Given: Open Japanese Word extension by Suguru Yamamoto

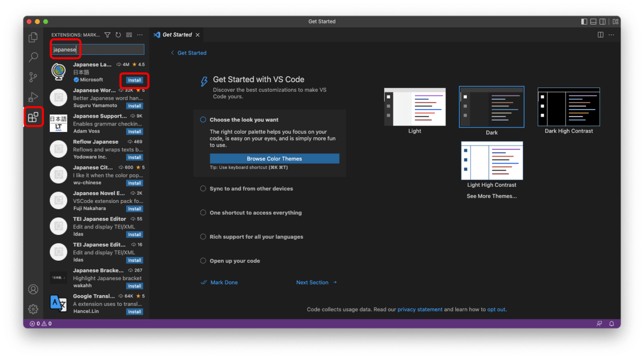Looking at the screenshot, I should 97,98.
